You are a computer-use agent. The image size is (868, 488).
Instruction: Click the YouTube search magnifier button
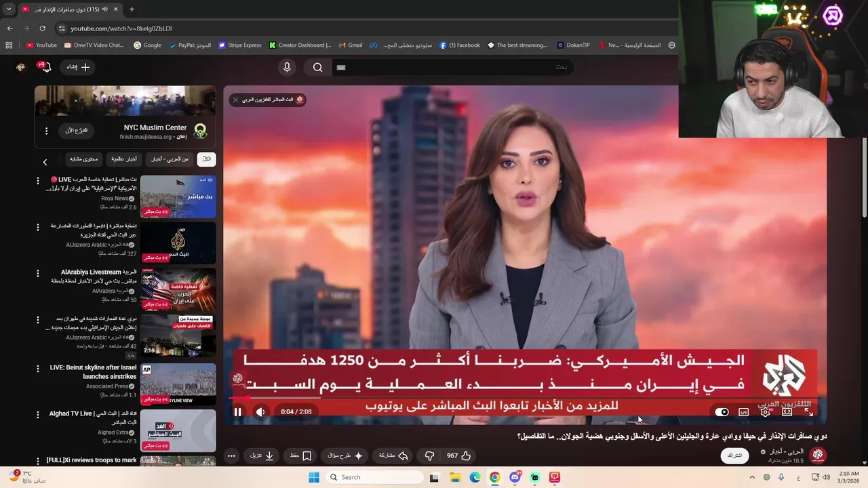pos(317,67)
